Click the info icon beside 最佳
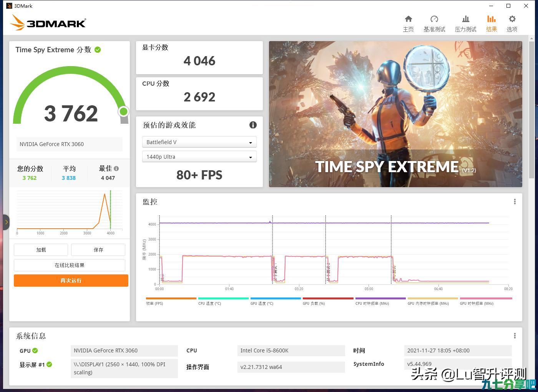 [x=116, y=168]
